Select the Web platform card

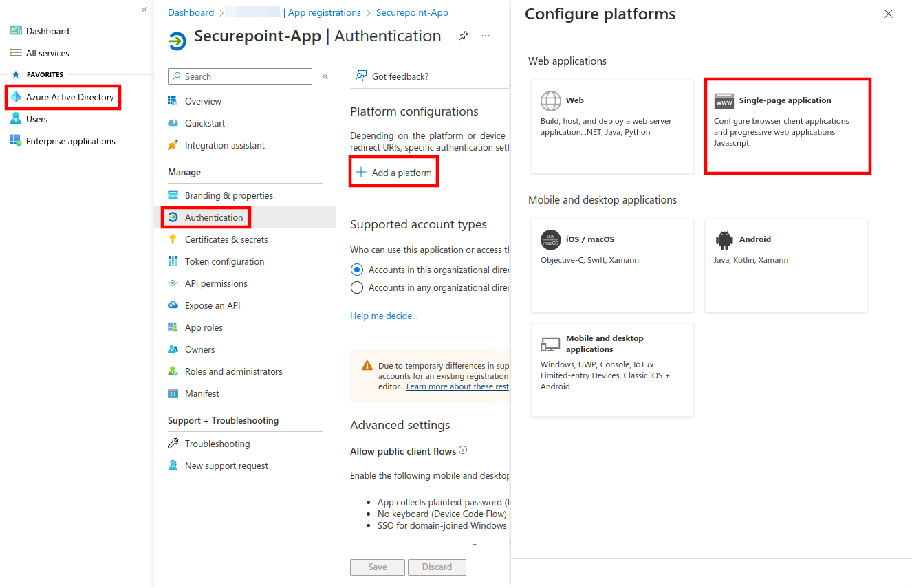pyautogui.click(x=613, y=127)
